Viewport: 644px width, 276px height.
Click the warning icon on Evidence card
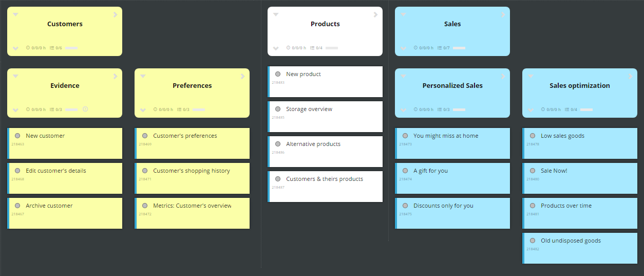[x=85, y=109]
